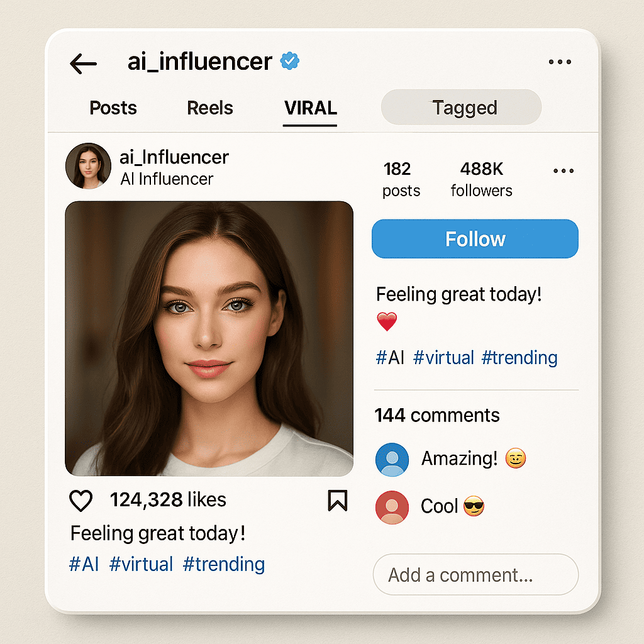Select the VIRAL tab
This screenshot has height=644, width=644.
(x=311, y=108)
